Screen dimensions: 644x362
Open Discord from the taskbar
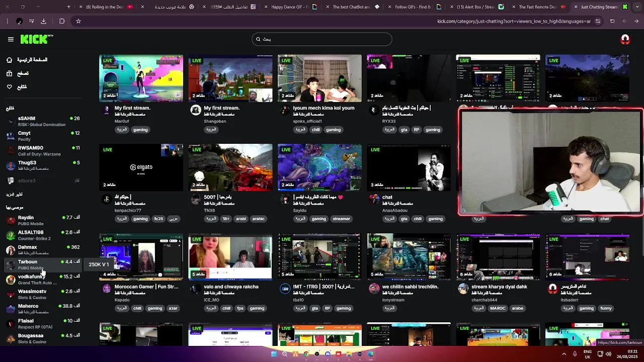click(x=328, y=354)
